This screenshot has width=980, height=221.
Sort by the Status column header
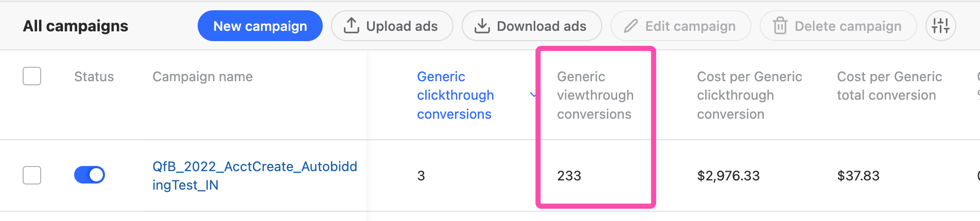[x=94, y=77]
